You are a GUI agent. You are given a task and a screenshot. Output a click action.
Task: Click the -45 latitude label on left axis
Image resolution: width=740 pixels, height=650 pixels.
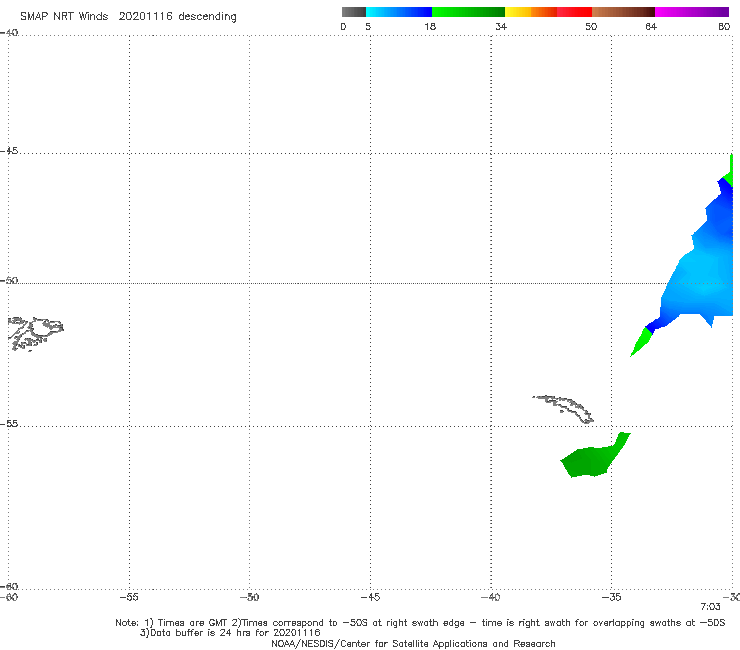click(x=9, y=151)
